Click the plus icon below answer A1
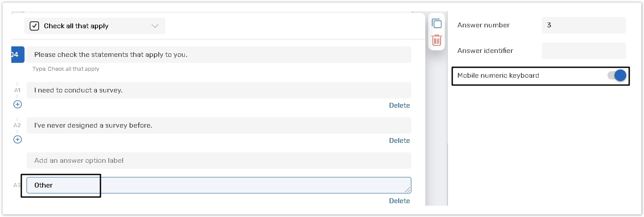The width and height of the screenshot is (644, 217). pyautogui.click(x=17, y=104)
